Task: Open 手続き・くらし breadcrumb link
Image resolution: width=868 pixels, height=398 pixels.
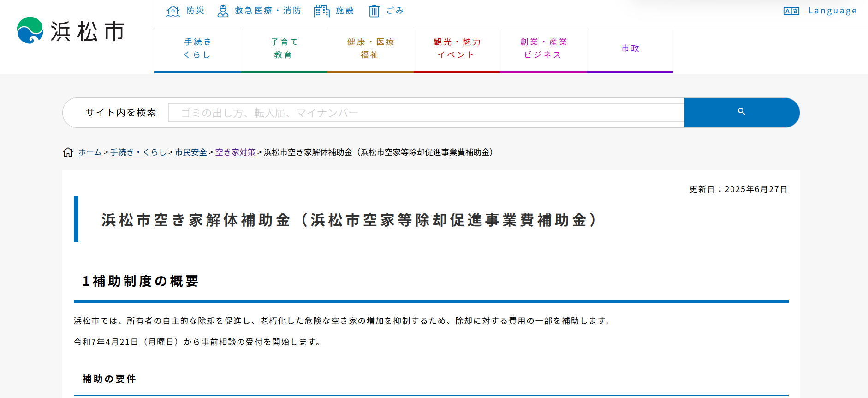Action: click(x=138, y=152)
